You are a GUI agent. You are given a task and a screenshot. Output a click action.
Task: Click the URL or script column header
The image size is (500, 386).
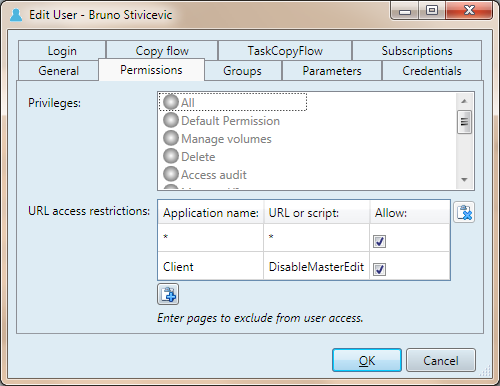click(316, 213)
